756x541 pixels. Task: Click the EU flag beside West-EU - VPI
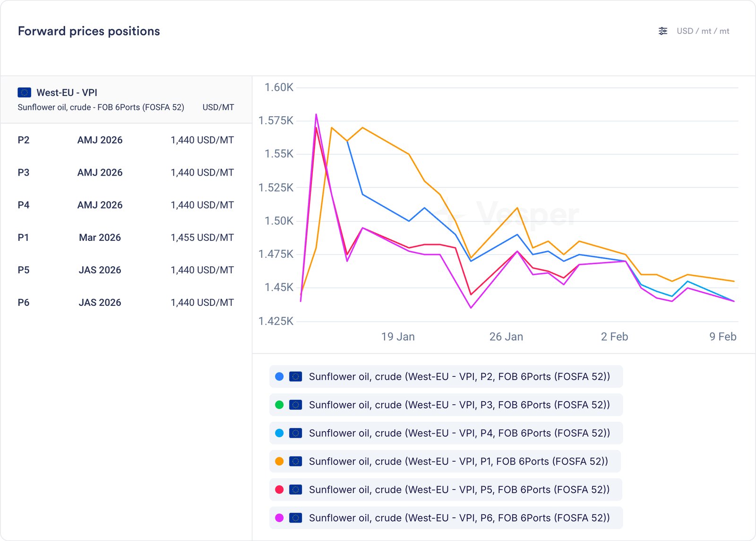[x=24, y=93]
